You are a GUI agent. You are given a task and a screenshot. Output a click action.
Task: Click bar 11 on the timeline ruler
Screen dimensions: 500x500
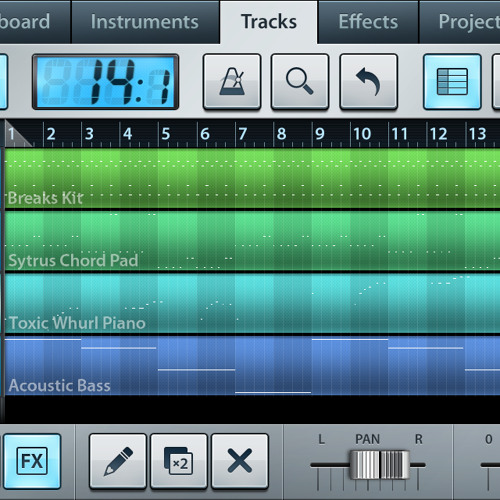399,134
